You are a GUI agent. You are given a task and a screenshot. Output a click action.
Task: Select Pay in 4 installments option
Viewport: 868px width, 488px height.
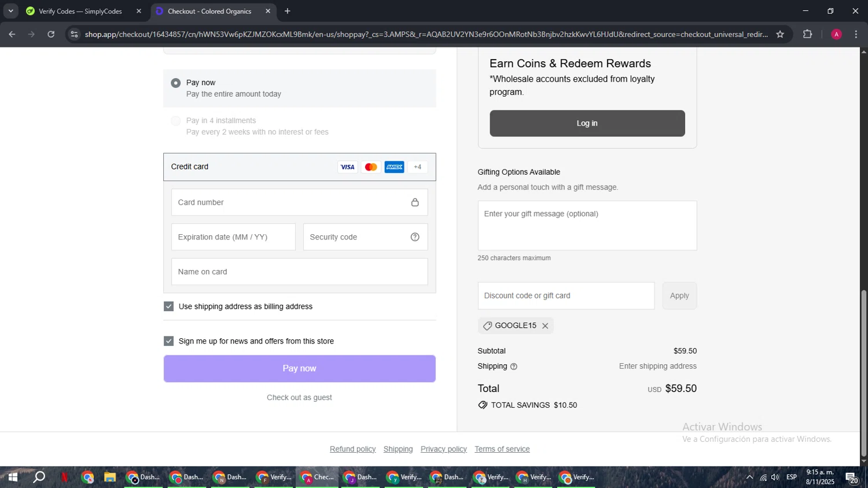coord(176,121)
